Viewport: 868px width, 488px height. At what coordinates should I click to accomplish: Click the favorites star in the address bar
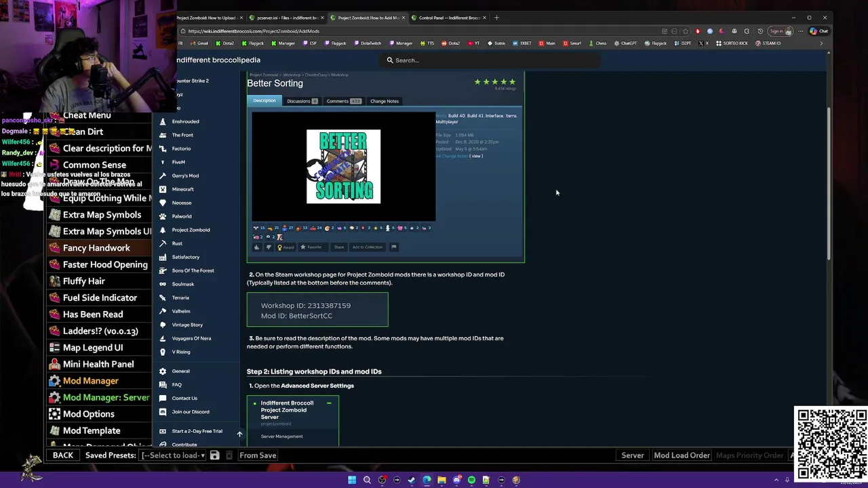click(x=686, y=31)
